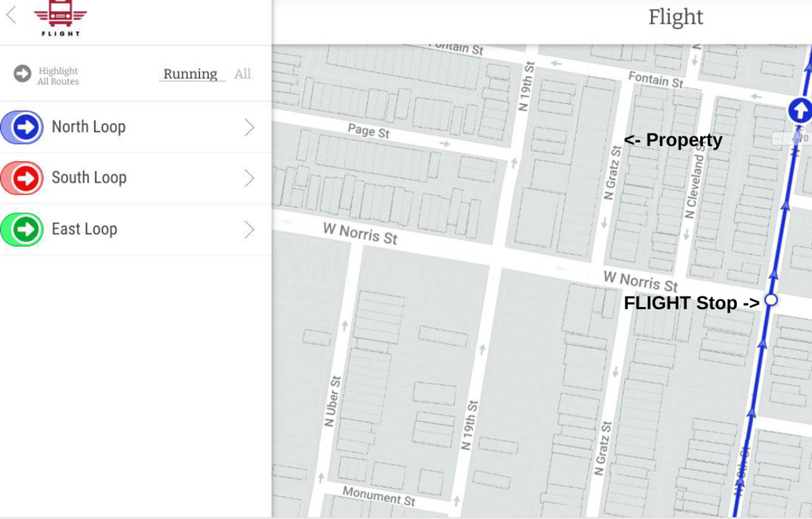The width and height of the screenshot is (812, 519).
Task: Click the green East Loop arrow icon
Action: 25,230
